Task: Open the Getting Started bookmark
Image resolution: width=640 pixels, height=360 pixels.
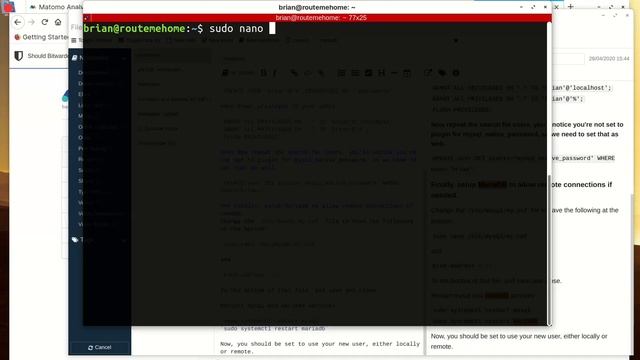Action: click(x=41, y=37)
